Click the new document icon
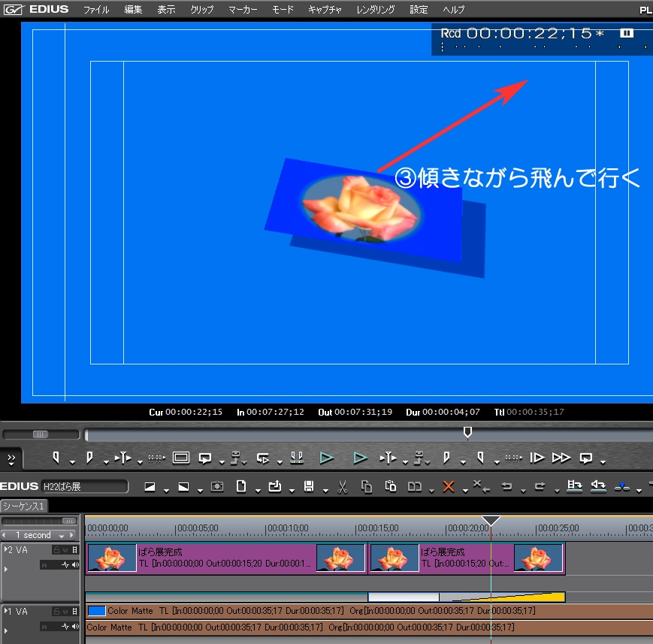The height and width of the screenshot is (644, 653). coord(241,487)
